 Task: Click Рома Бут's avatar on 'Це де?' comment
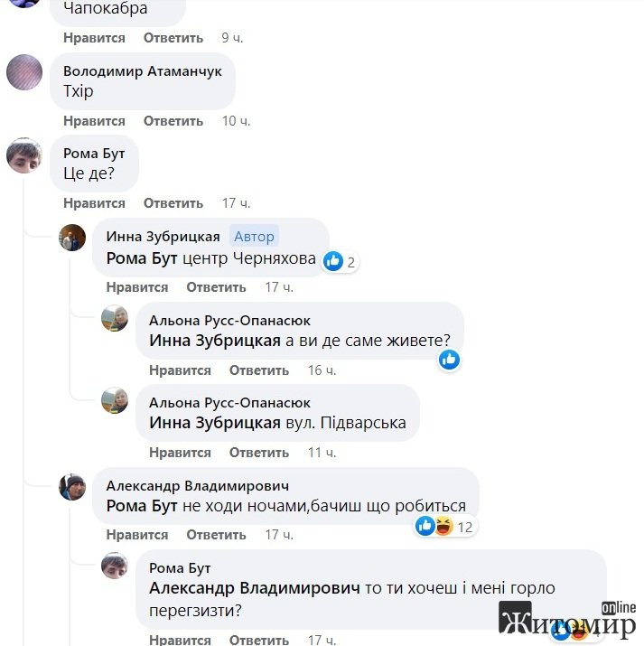pyautogui.click(x=24, y=155)
